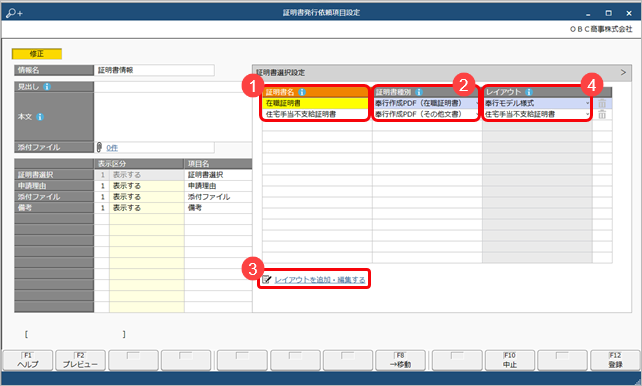642x386 pixels.
Task: Click trash icon for 住宅手当不支給証明書 row
Action: pos(602,115)
